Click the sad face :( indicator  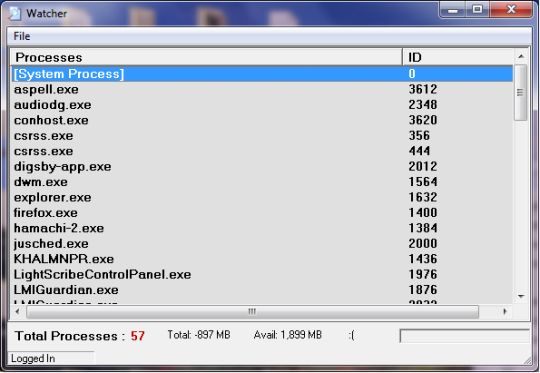[x=351, y=335]
